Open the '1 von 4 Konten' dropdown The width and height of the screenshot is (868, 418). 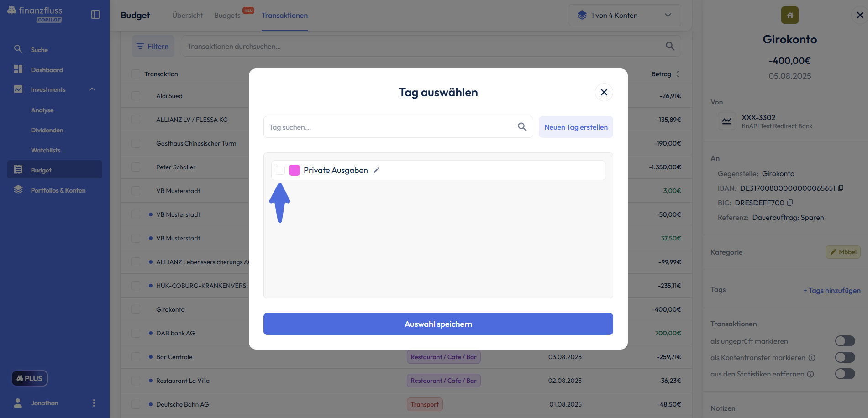click(x=625, y=15)
